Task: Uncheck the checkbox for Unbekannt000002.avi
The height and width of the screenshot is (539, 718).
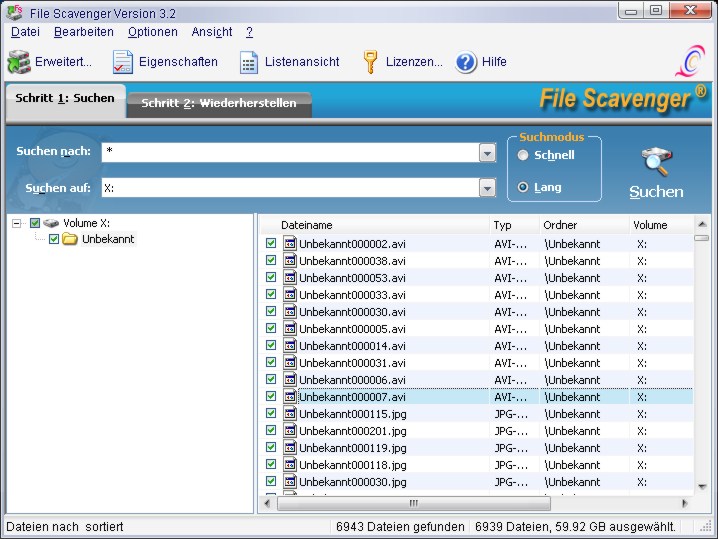Action: click(271, 243)
